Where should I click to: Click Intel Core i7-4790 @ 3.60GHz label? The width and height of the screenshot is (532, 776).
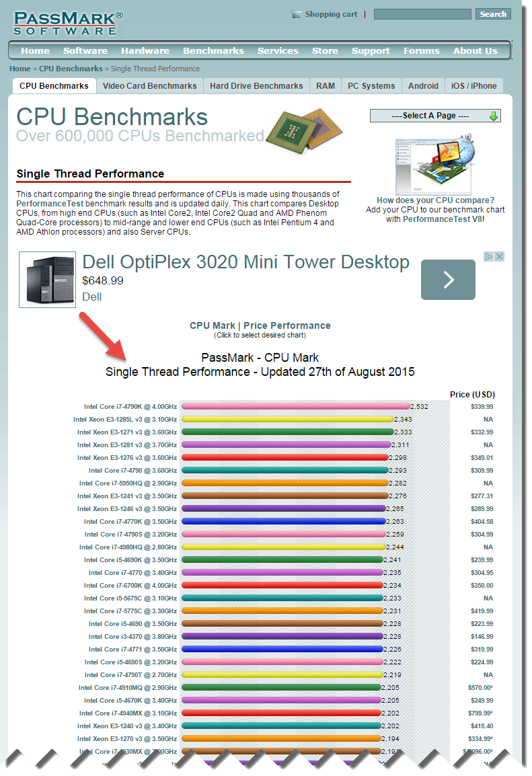pyautogui.click(x=132, y=471)
